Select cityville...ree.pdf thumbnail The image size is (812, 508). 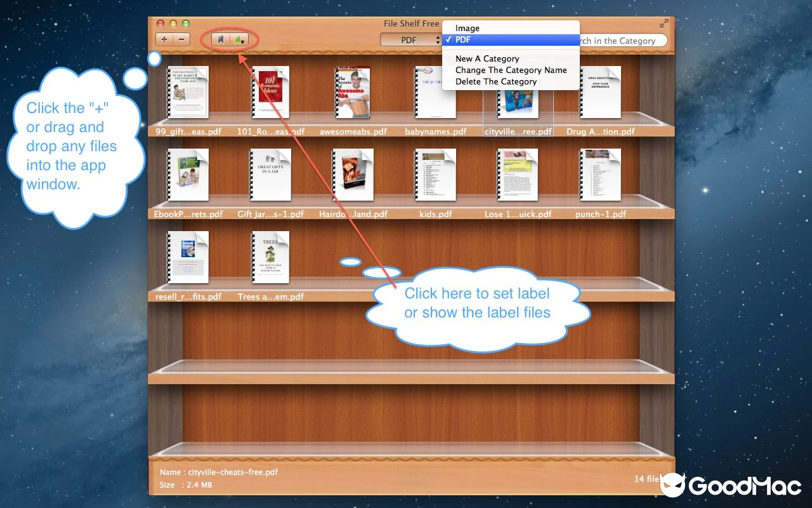point(518,104)
